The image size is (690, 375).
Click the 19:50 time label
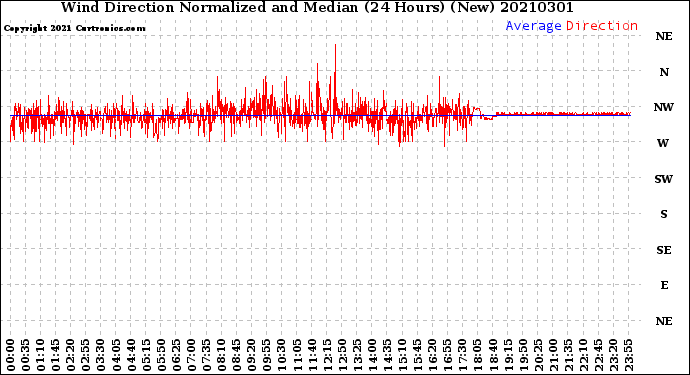[x=524, y=355]
